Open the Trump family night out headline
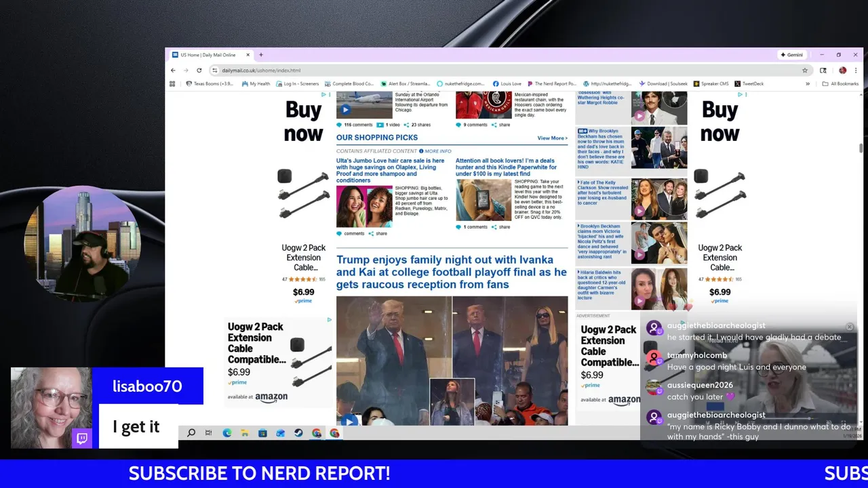The height and width of the screenshot is (488, 868). pyautogui.click(x=452, y=272)
